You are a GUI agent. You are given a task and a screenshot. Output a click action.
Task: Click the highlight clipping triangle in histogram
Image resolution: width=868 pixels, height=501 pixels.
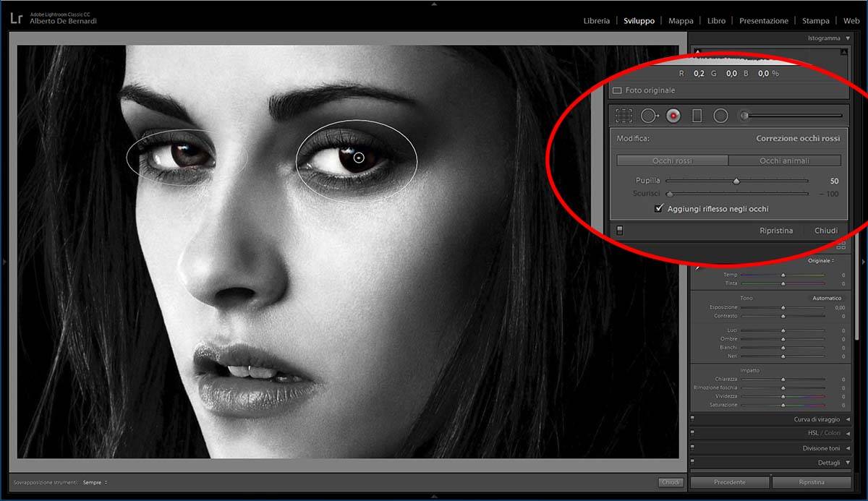pyautogui.click(x=844, y=53)
